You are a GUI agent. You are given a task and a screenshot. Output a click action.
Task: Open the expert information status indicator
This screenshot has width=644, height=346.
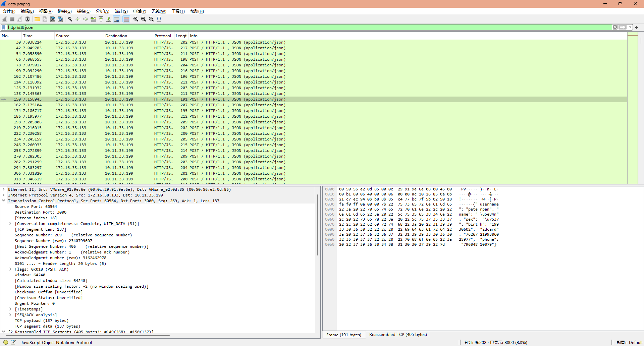[x=6, y=342]
